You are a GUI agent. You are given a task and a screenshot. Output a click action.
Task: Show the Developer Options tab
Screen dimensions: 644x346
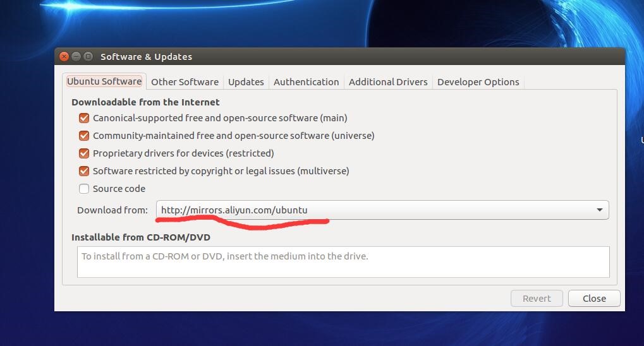(x=478, y=81)
